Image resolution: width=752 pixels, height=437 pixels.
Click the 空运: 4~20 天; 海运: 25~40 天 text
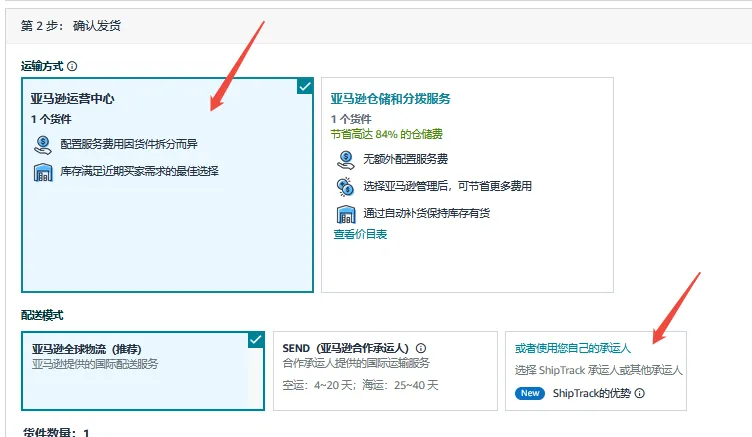[x=360, y=385]
